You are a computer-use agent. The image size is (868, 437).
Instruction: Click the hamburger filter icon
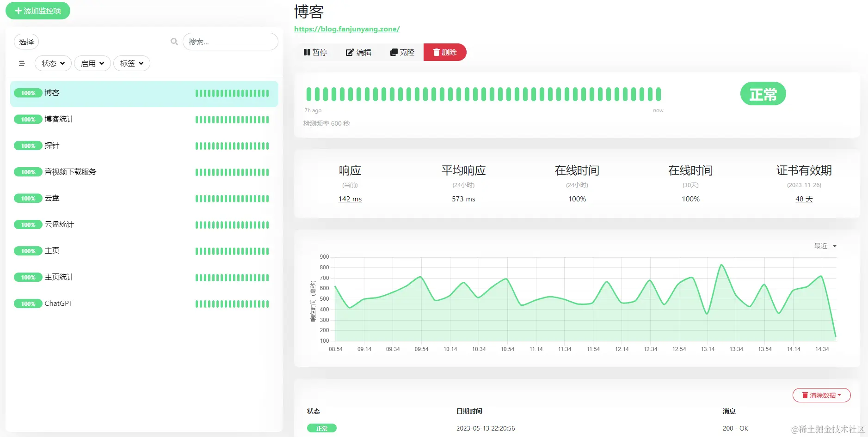coord(22,63)
